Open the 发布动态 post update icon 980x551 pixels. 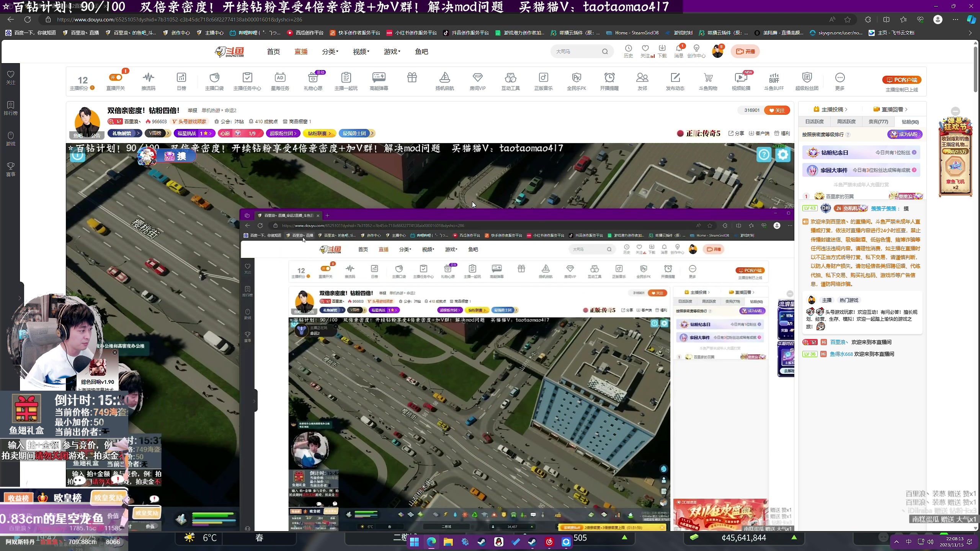(675, 81)
